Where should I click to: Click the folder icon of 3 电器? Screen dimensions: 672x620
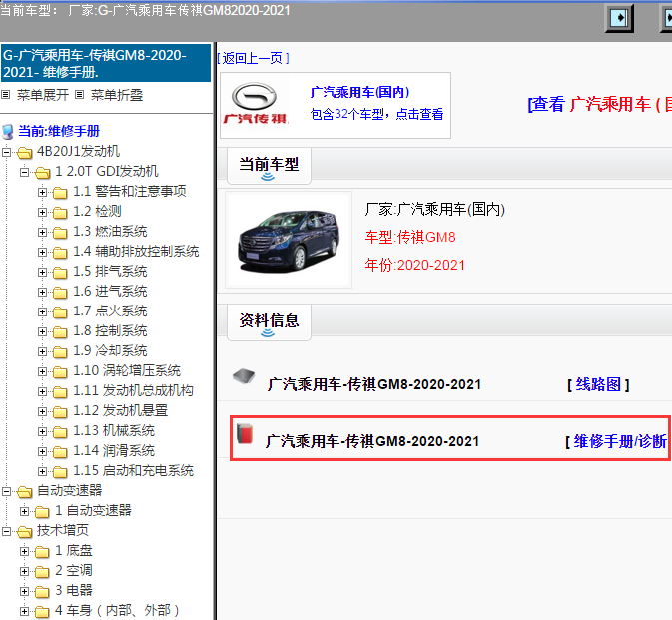pyautogui.click(x=42, y=592)
